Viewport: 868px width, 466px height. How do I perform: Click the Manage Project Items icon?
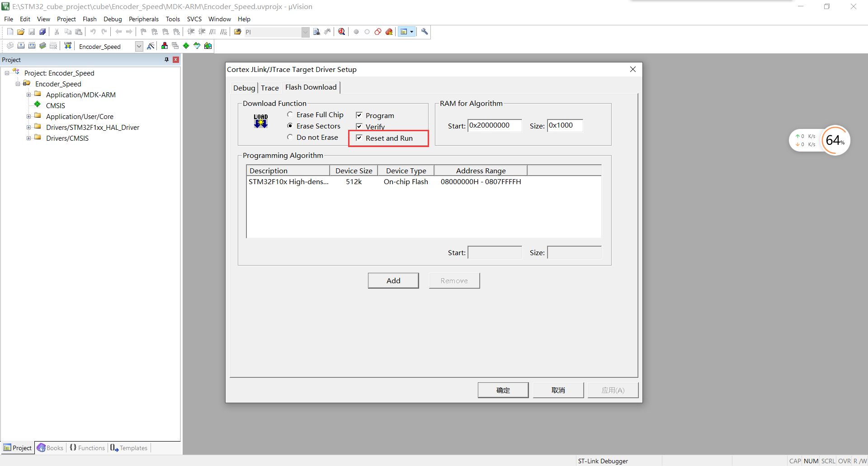click(x=165, y=46)
